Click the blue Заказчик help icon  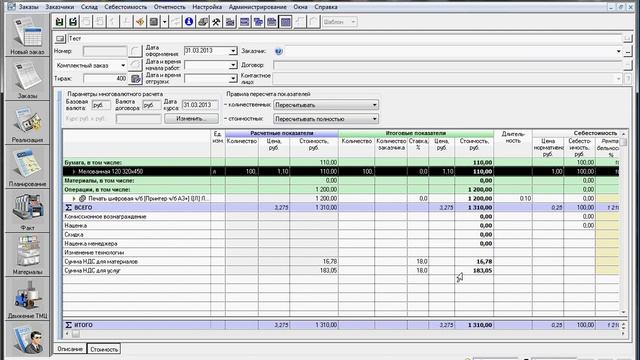pyautogui.click(x=278, y=51)
